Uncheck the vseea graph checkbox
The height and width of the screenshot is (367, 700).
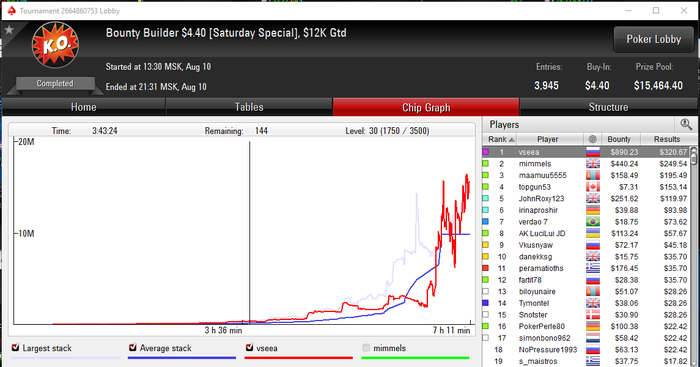pos(250,347)
